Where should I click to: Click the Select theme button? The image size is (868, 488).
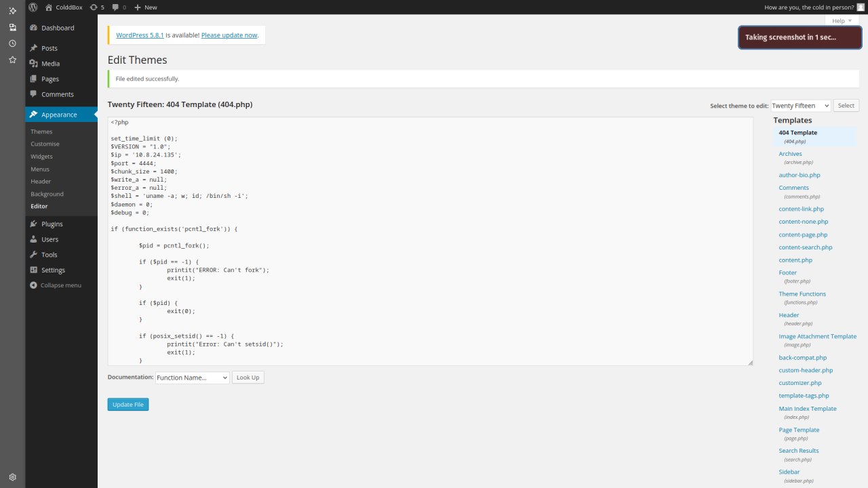point(846,106)
